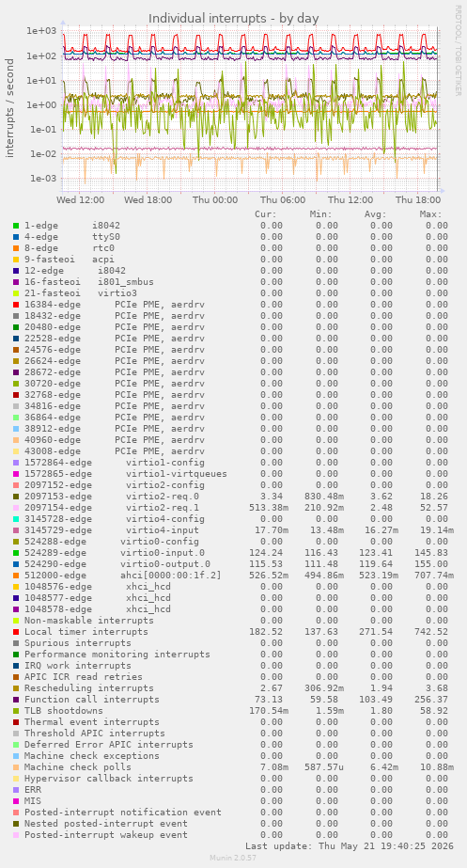Select the graph title Individual interrupts - by day
The height and width of the screenshot is (868, 467).
pyautogui.click(x=233, y=18)
